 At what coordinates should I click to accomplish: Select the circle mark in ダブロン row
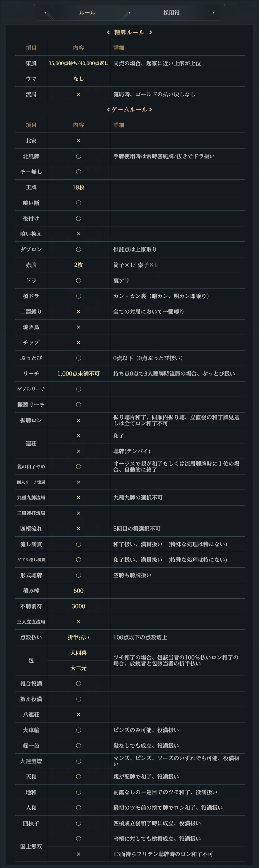78,249
